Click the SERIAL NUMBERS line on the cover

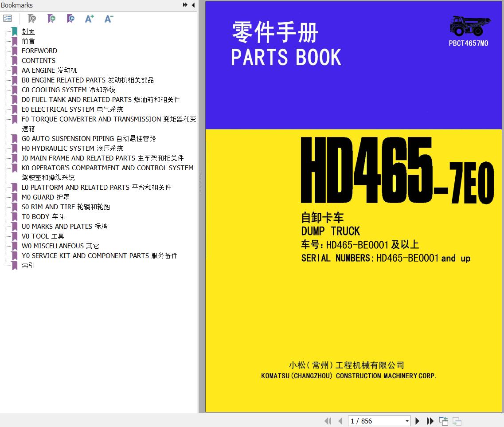point(386,258)
